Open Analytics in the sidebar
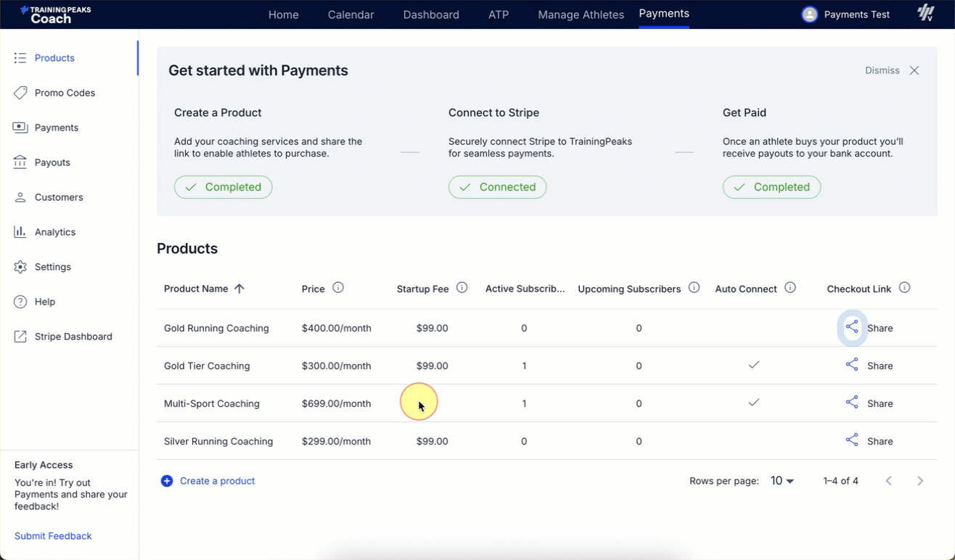 click(x=55, y=232)
